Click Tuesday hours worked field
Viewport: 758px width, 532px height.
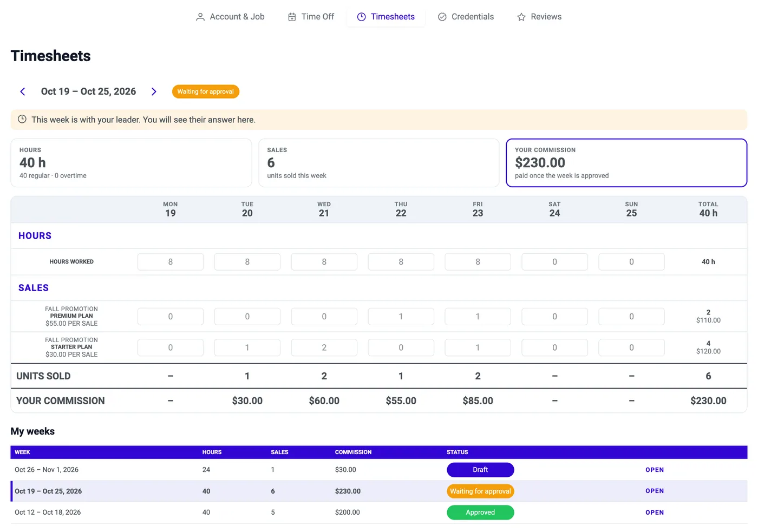[x=247, y=262]
